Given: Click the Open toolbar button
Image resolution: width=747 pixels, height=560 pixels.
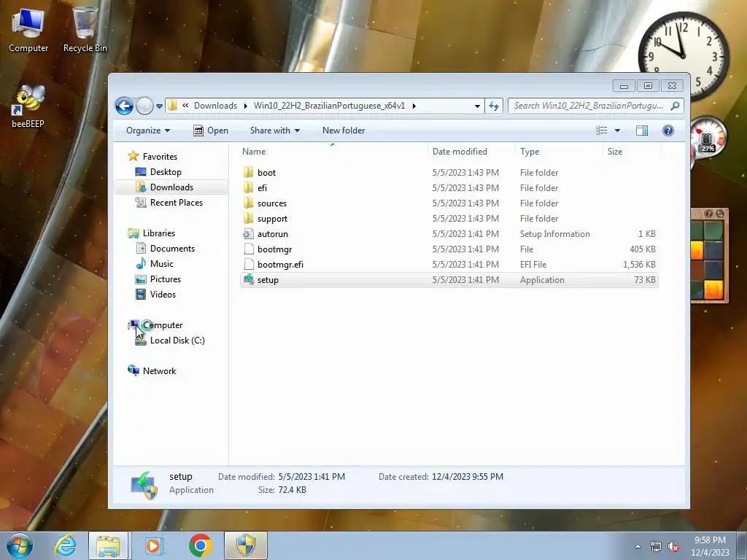Looking at the screenshot, I should (211, 131).
